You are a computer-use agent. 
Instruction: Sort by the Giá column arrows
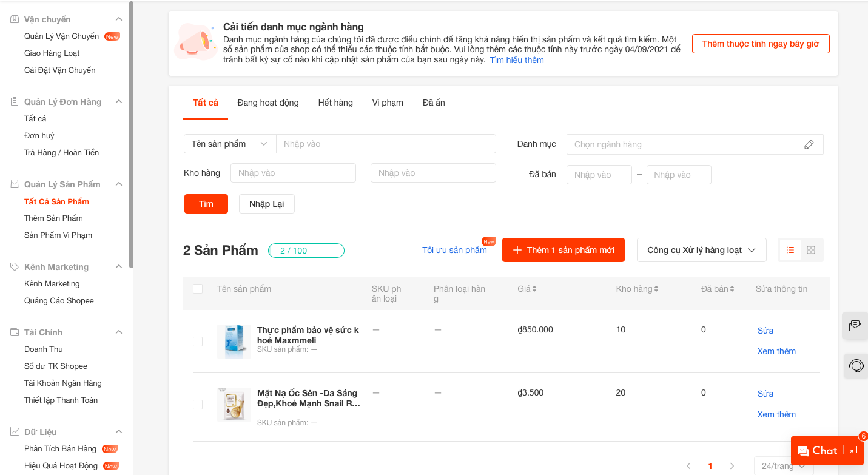pos(534,289)
